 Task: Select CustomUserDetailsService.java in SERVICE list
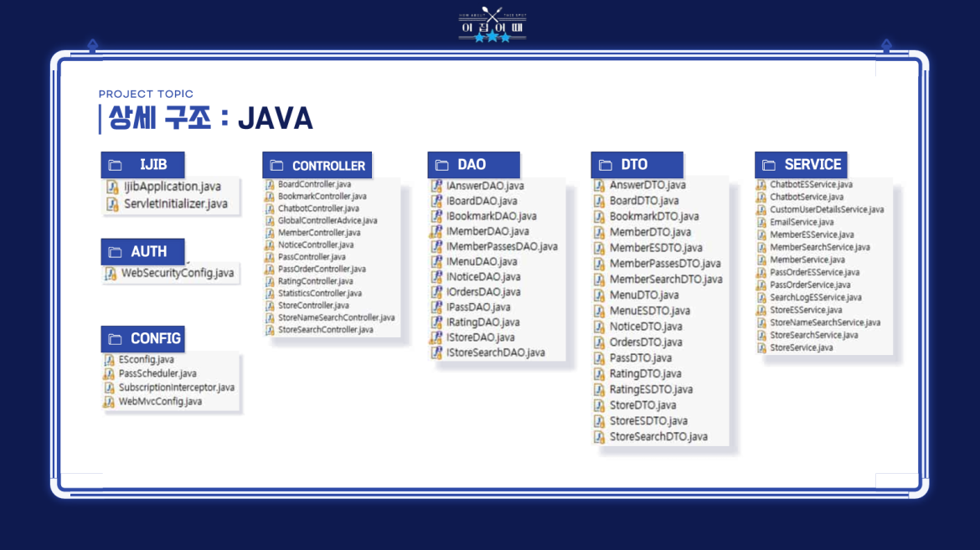point(827,209)
